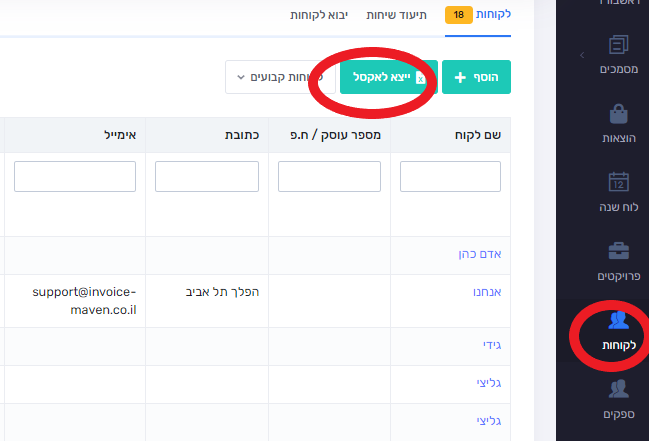Click the filter field under כתובת
This screenshot has height=441, width=649.
coord(207,177)
